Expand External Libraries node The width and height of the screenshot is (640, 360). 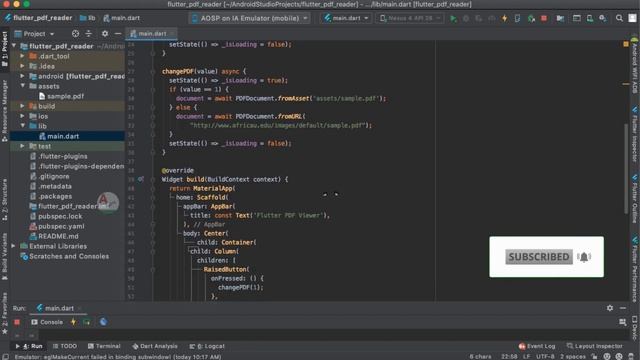[x=13, y=246]
